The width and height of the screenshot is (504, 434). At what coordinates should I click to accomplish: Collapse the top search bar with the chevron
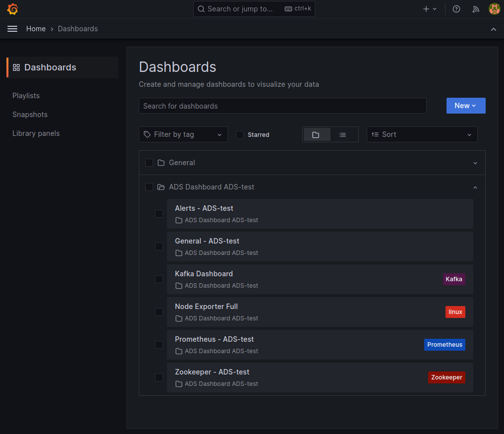(x=494, y=29)
